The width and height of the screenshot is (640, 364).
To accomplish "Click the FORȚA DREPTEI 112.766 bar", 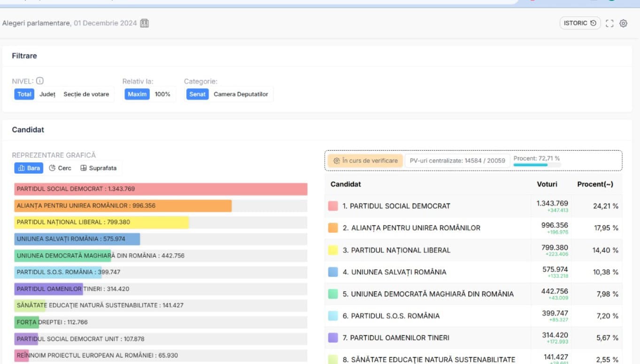I will (161, 322).
